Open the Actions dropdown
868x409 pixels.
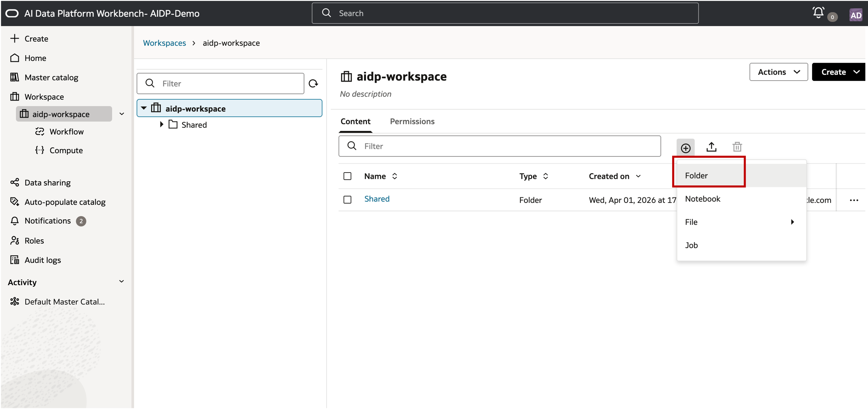(x=778, y=72)
